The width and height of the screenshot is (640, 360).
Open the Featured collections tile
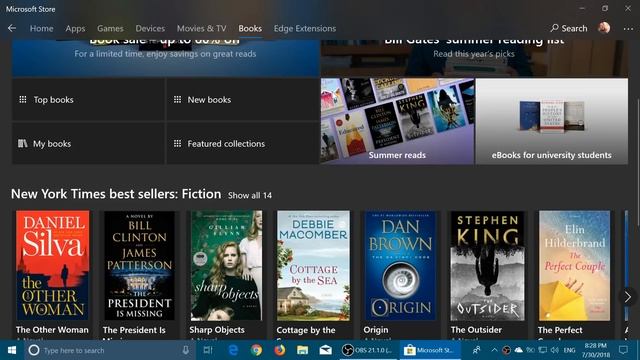coord(242,144)
